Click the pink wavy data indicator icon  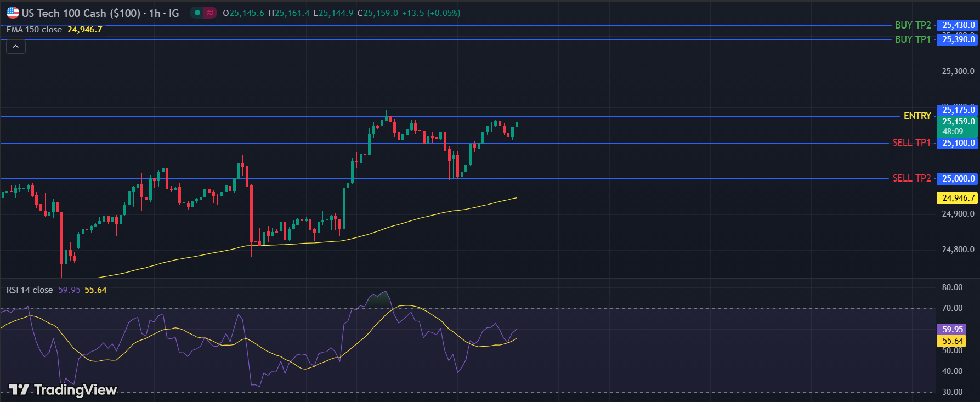[210, 13]
